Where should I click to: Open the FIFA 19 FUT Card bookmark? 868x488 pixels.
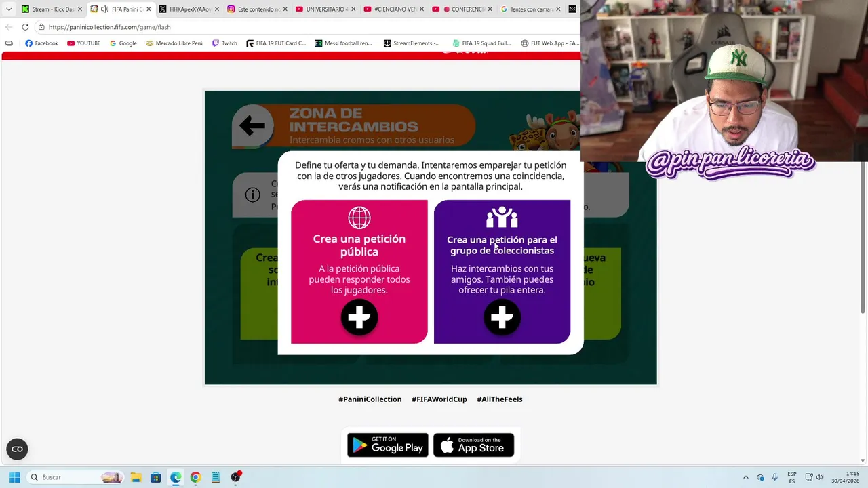[x=275, y=43]
